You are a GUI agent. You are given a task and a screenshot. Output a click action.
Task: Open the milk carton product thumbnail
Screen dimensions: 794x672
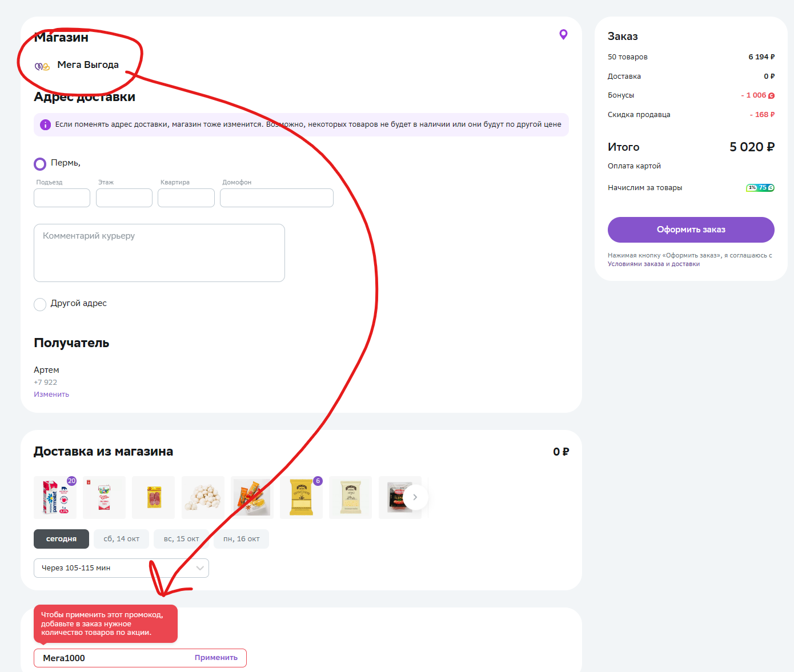pyautogui.click(x=55, y=497)
